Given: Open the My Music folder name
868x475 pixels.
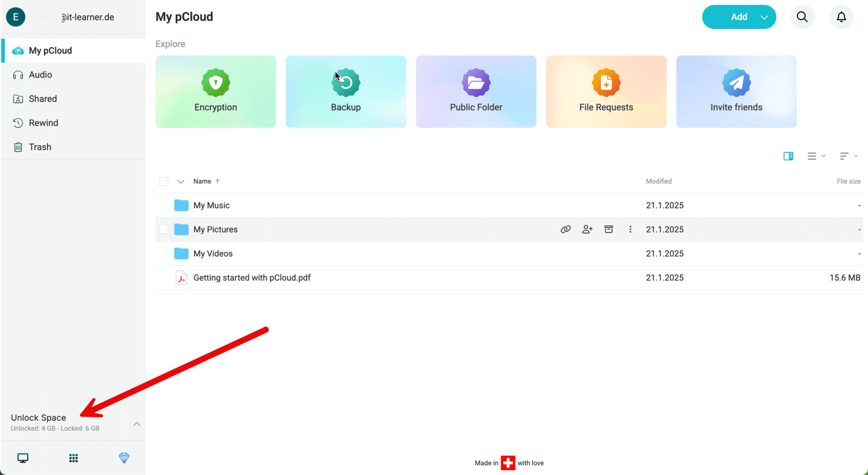Looking at the screenshot, I should 212,206.
